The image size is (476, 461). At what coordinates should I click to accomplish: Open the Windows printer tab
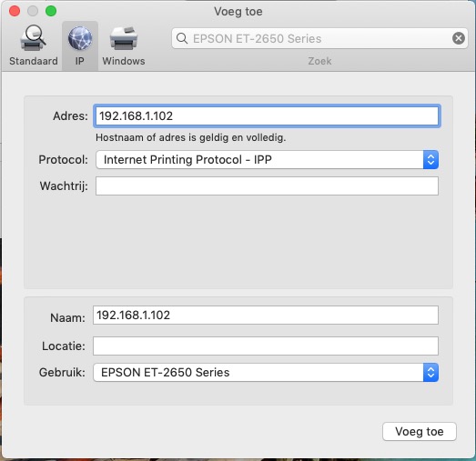124,45
